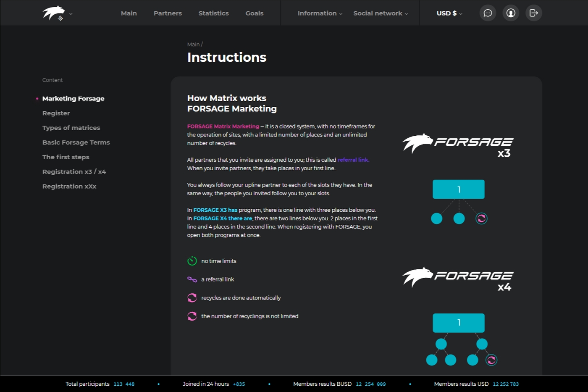This screenshot has width=588, height=392.
Task: Click the Forsage x4 logo image
Action: (x=458, y=279)
